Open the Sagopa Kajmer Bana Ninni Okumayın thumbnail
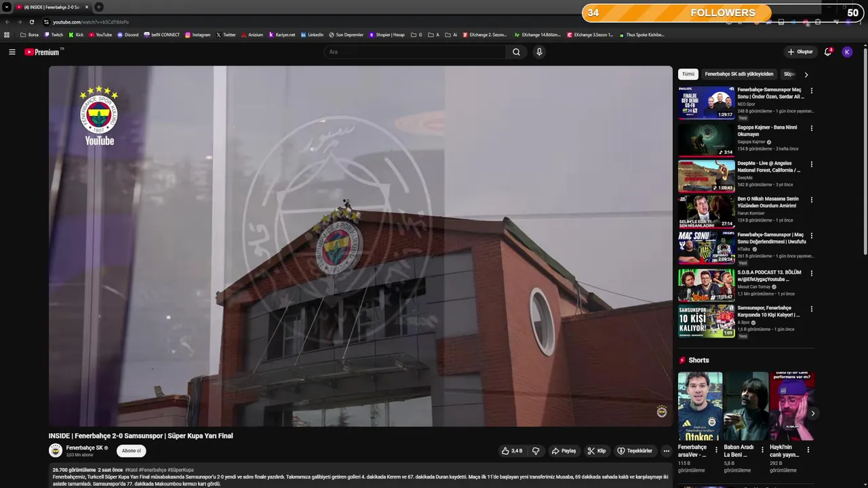 [x=706, y=140]
